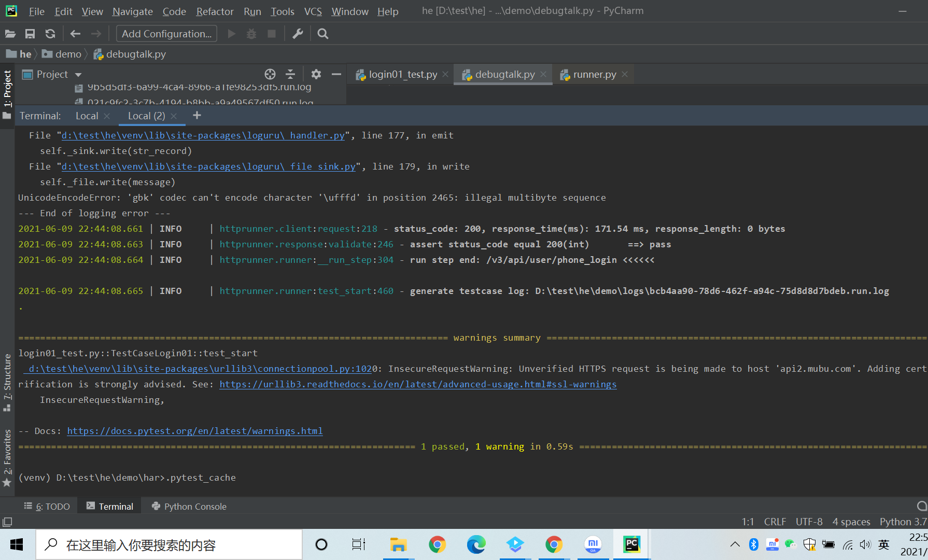Click the Search Everywhere magnifier icon

322,34
